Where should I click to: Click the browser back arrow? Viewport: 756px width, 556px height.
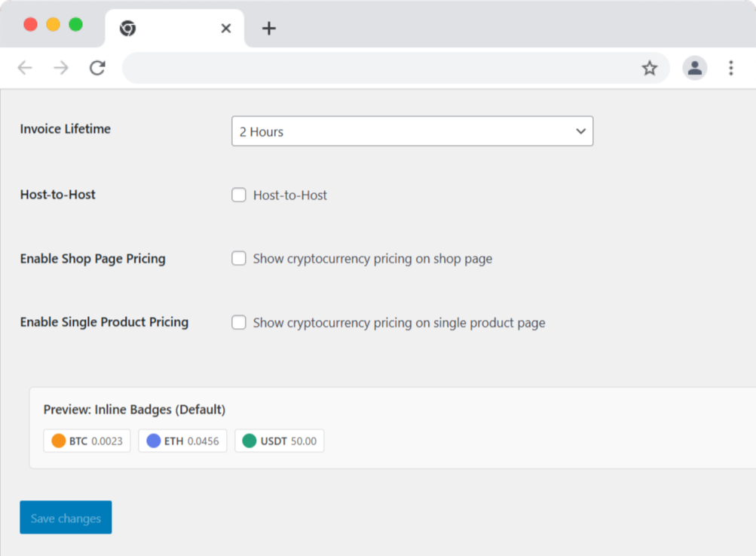click(25, 69)
